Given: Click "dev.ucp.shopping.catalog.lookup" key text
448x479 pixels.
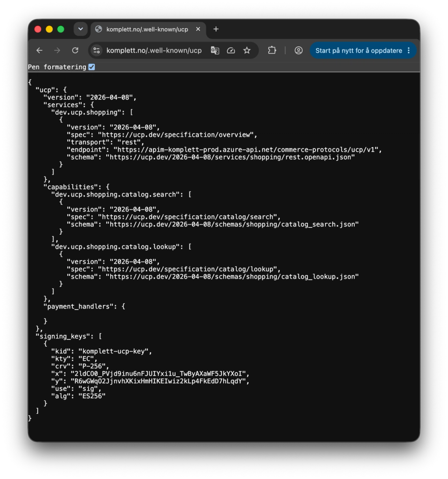Looking at the screenshot, I should [x=116, y=247].
